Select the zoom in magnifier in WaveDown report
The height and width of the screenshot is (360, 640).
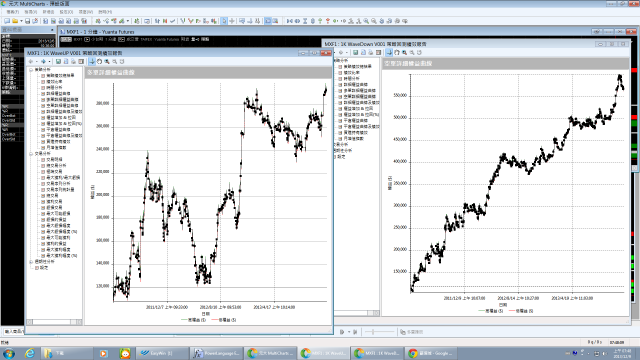coord(404,53)
